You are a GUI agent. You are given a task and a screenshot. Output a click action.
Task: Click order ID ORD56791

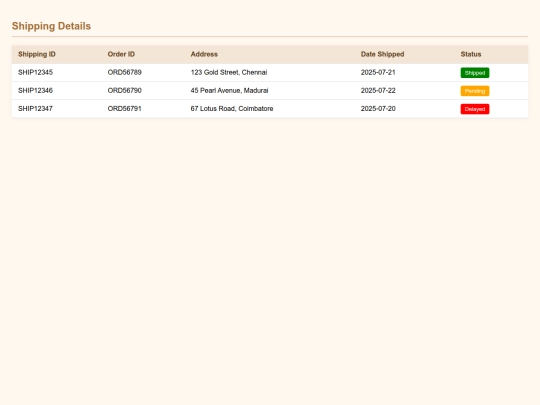[125, 109]
